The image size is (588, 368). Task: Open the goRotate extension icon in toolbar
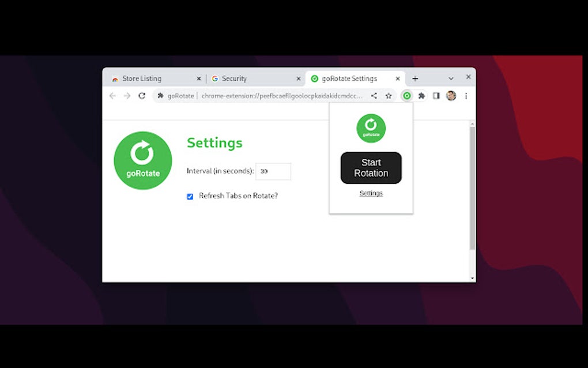(406, 96)
